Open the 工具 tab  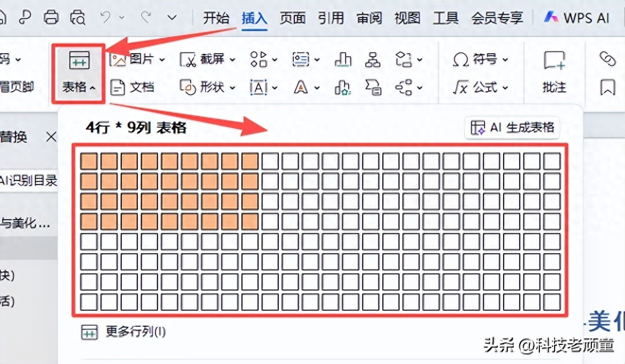(x=446, y=18)
